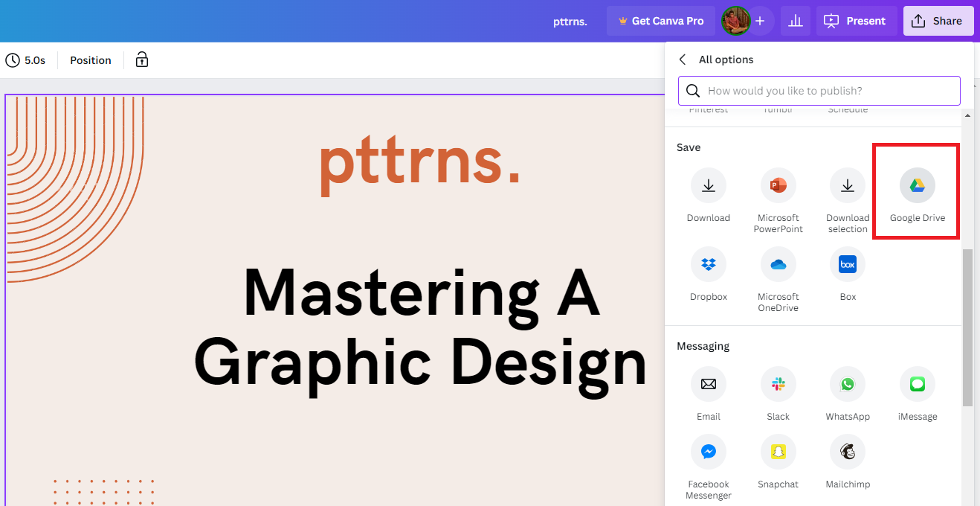The width and height of the screenshot is (980, 506).
Task: Focus the publish search field
Action: [x=819, y=91]
